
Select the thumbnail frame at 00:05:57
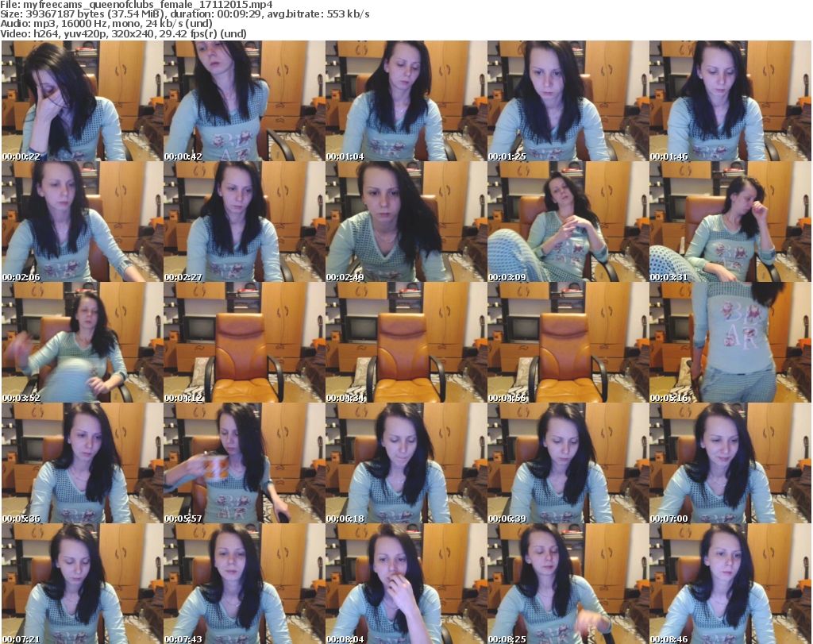(245, 463)
